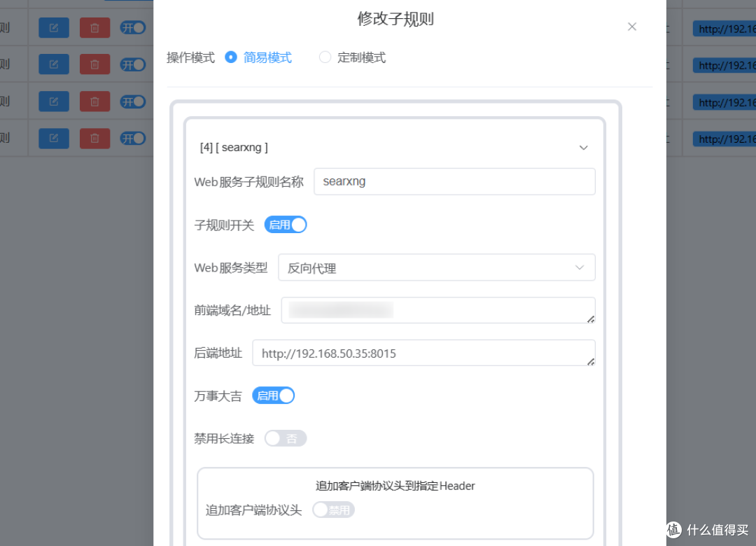Click the 后端地址 input field
The height and width of the screenshot is (546, 756).
pyautogui.click(x=427, y=353)
